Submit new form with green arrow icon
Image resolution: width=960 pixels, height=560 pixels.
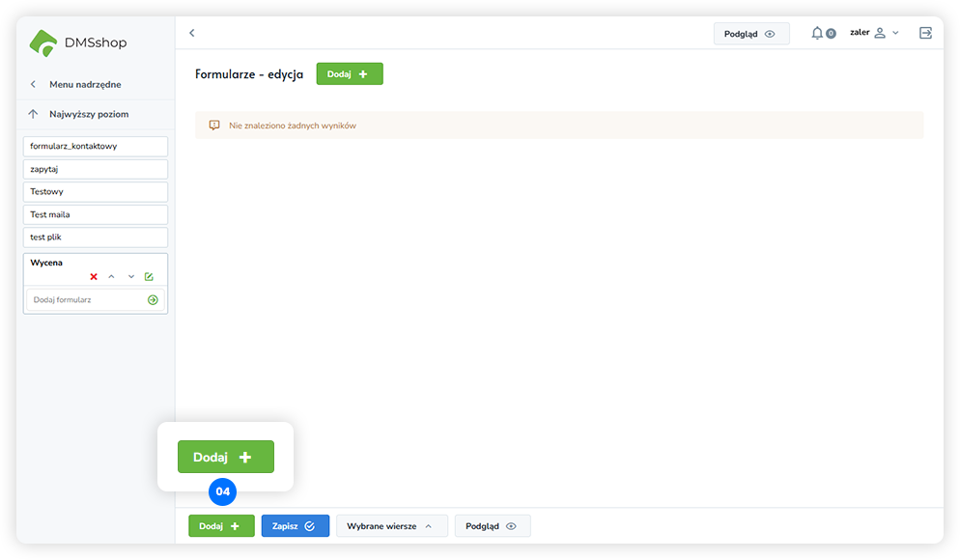(153, 300)
